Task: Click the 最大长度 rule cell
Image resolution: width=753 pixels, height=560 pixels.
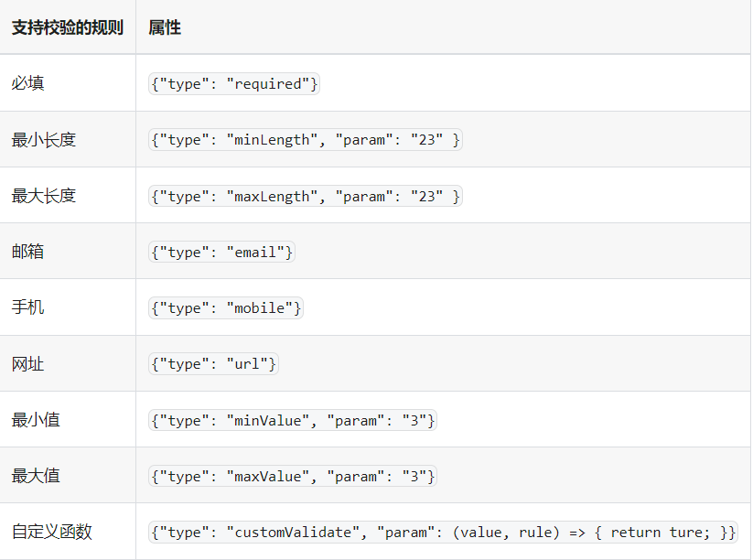Action: coord(43,196)
